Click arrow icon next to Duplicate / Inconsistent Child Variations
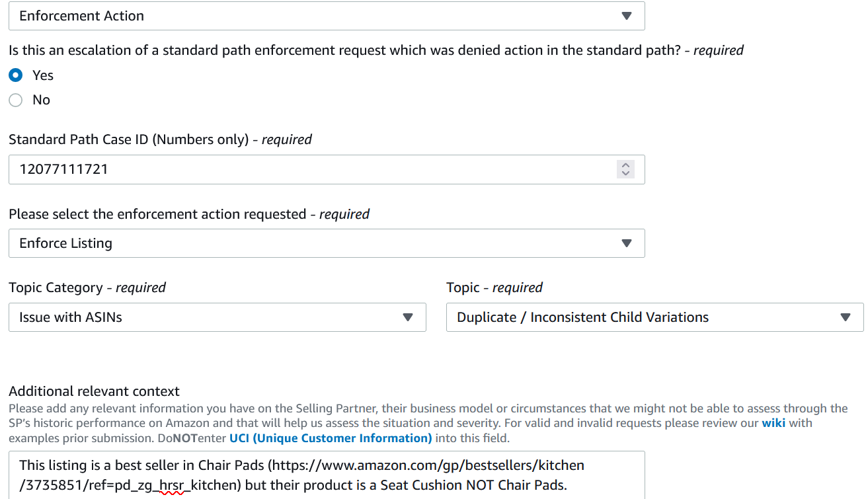 coord(845,317)
